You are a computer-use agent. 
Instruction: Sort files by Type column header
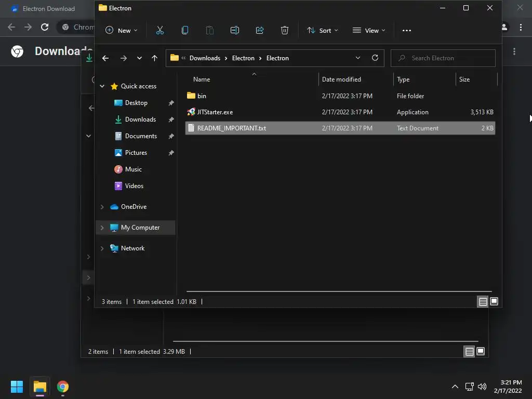403,79
